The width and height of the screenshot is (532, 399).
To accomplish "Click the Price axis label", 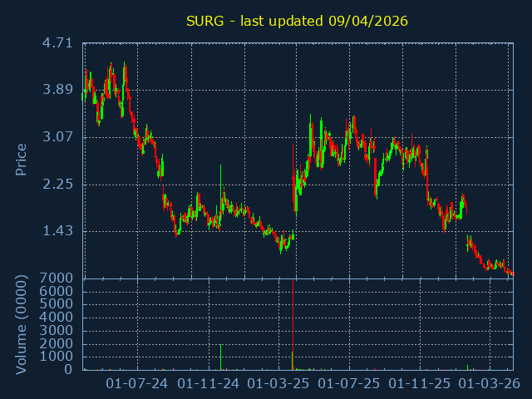I will (22, 160).
